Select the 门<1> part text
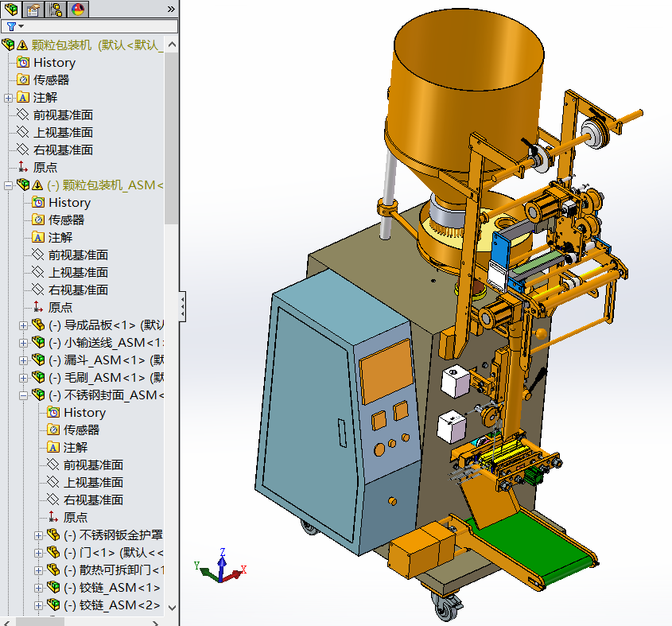 pos(113,552)
